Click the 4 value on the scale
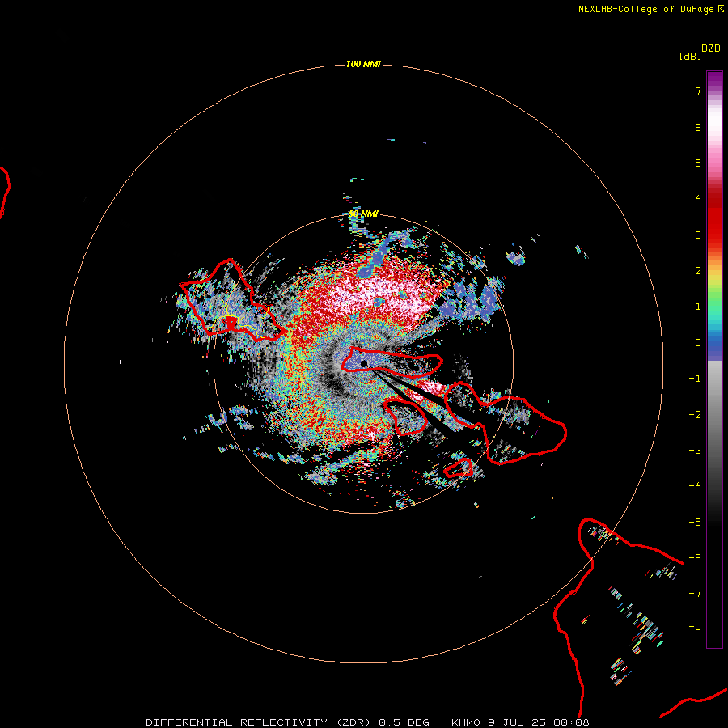This screenshot has height=728, width=728. coord(698,199)
